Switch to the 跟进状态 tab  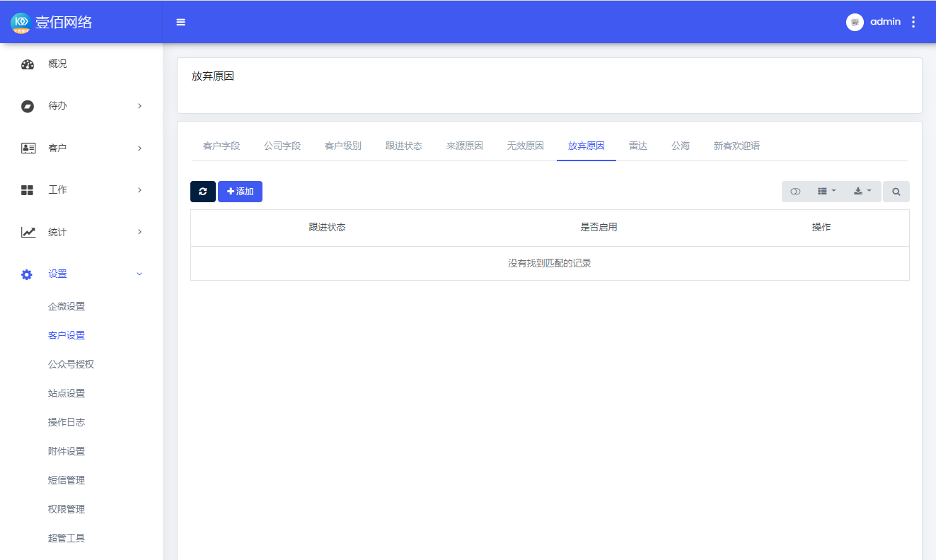tap(404, 146)
